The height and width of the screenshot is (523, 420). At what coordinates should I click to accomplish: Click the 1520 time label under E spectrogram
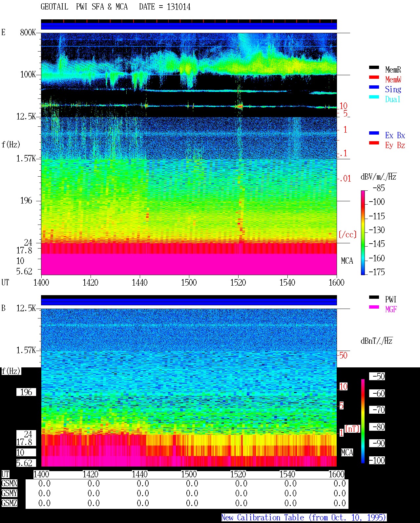[x=238, y=283]
